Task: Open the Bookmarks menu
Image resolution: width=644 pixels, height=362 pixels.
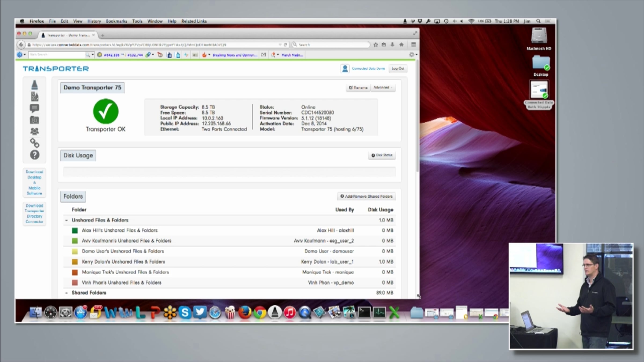Action: 116,21
